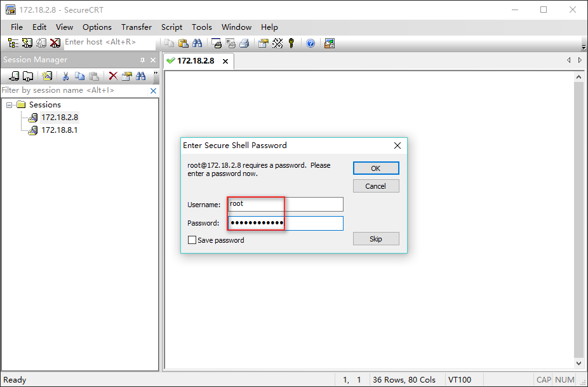Focus the Password input field
Image resolution: width=588 pixels, height=387 pixels.
click(285, 223)
